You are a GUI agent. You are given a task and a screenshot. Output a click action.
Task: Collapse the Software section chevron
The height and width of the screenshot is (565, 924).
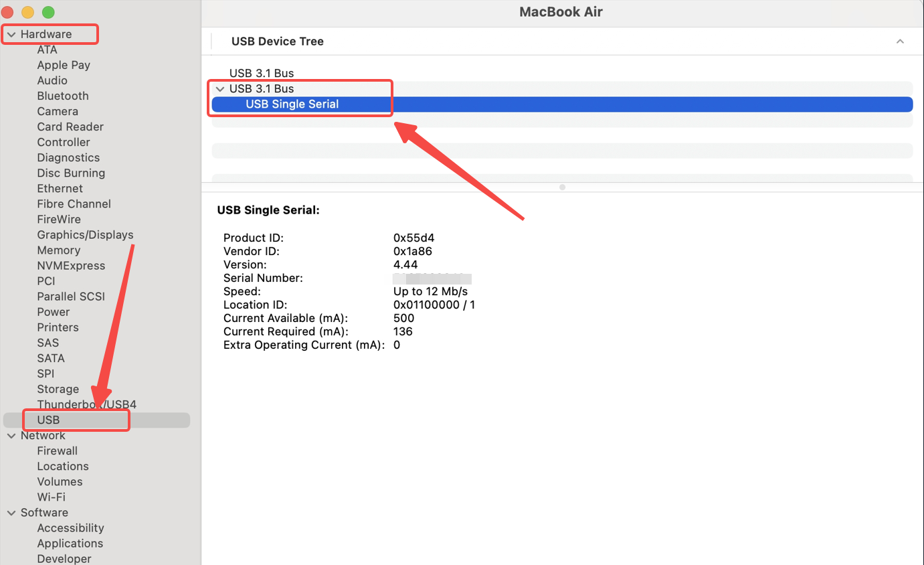tap(11, 513)
